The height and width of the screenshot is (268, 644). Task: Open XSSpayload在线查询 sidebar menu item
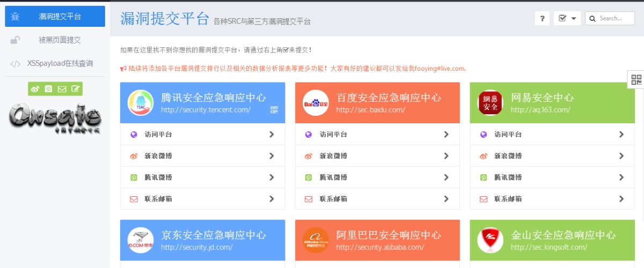tap(55, 63)
